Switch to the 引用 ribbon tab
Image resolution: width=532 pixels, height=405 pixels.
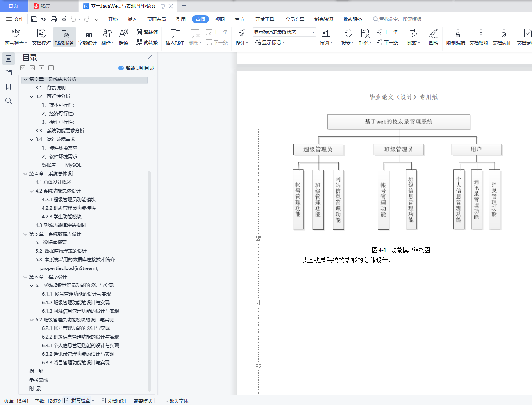(181, 19)
